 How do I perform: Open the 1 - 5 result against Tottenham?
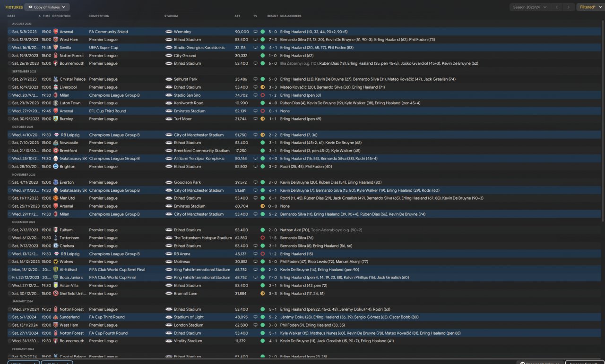(273, 238)
